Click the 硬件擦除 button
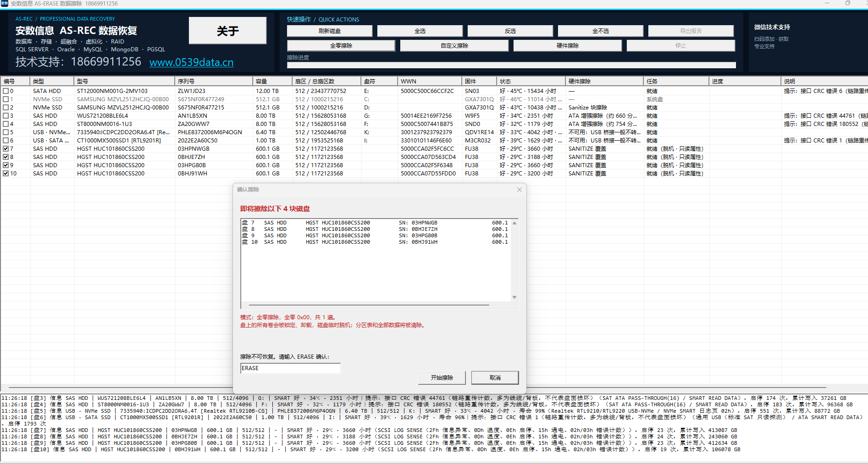Screen dimensions: 868x464 [x=567, y=46]
